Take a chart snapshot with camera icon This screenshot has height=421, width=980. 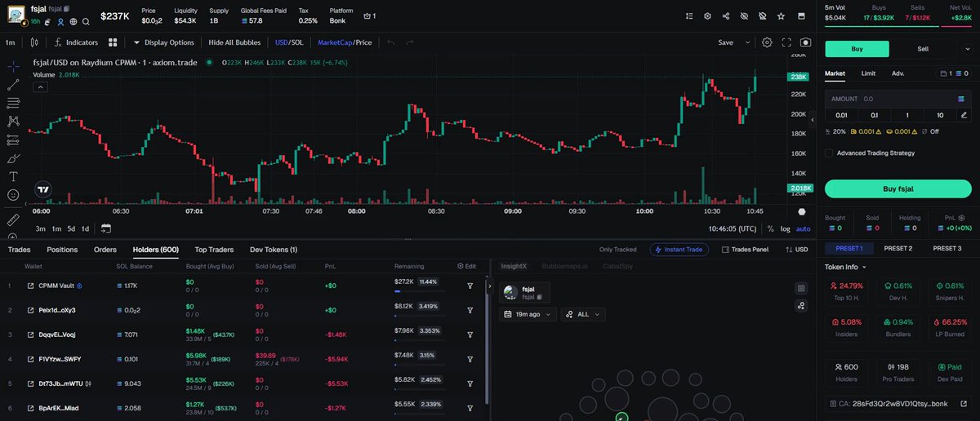point(806,42)
